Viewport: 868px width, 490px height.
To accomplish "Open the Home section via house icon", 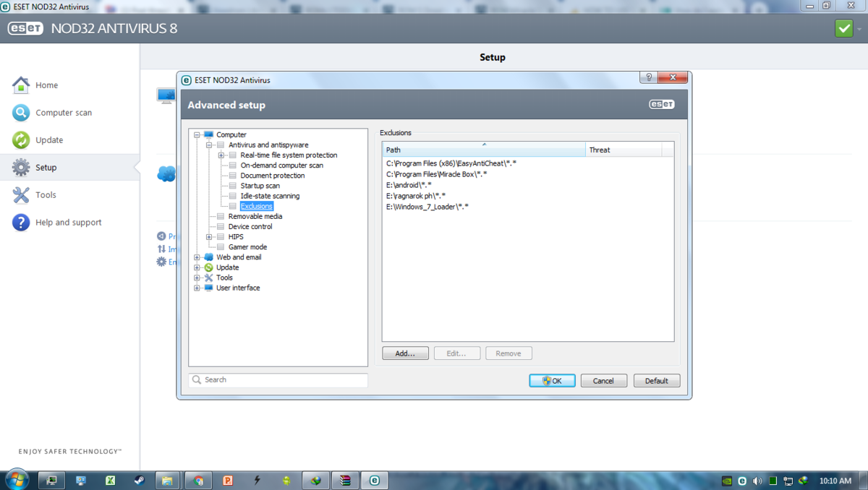I will pyautogui.click(x=21, y=85).
